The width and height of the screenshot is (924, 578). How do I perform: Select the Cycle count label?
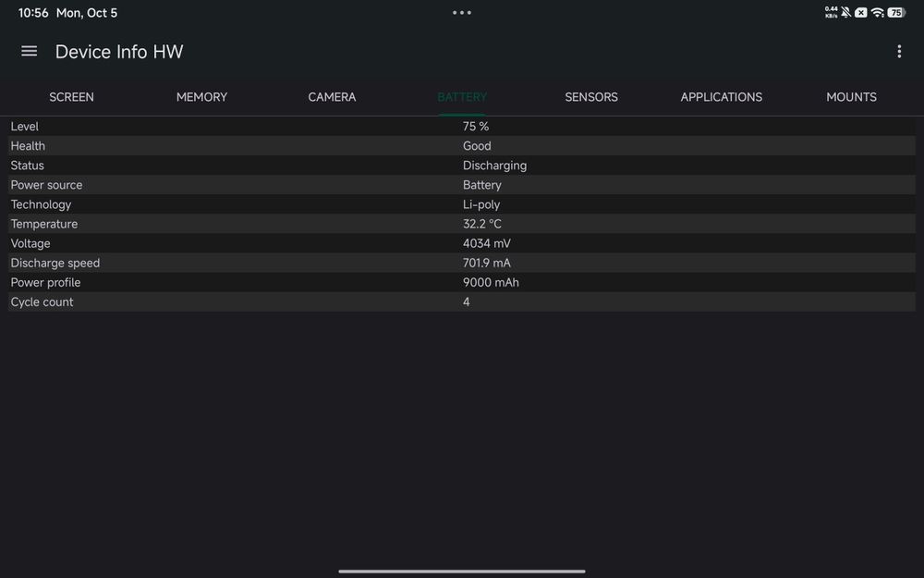42,301
